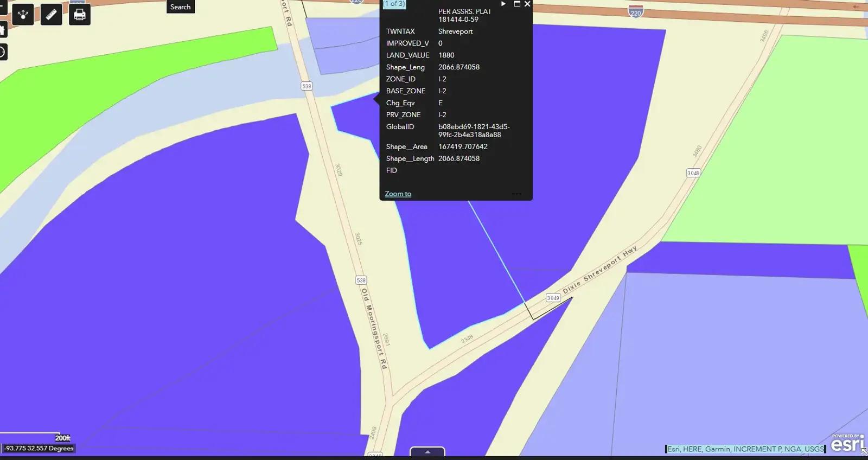Click the Old Mooringsport Rd road label

374,329
